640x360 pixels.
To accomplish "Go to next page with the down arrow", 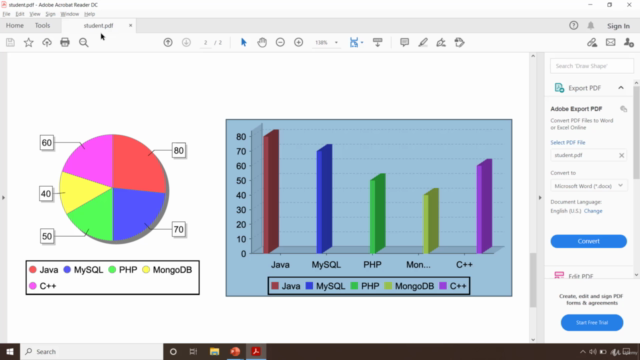I will [186, 42].
